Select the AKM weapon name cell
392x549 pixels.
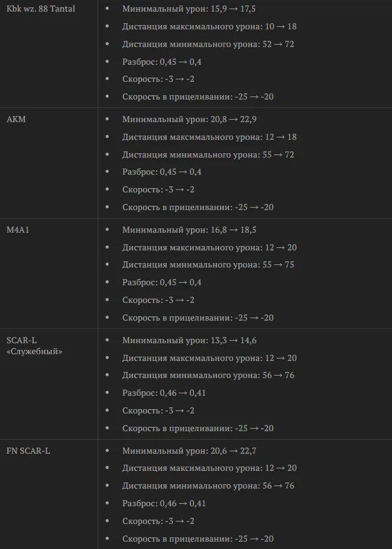(16, 119)
